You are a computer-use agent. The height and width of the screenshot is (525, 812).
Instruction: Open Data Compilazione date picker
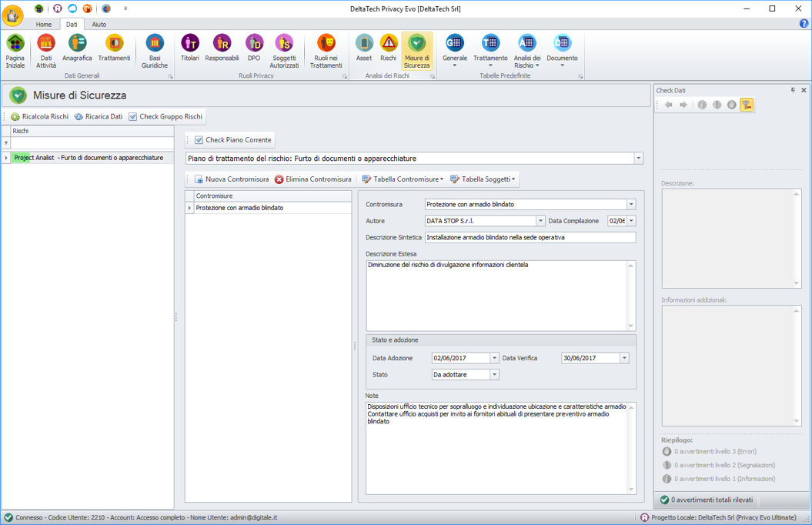pyautogui.click(x=631, y=221)
